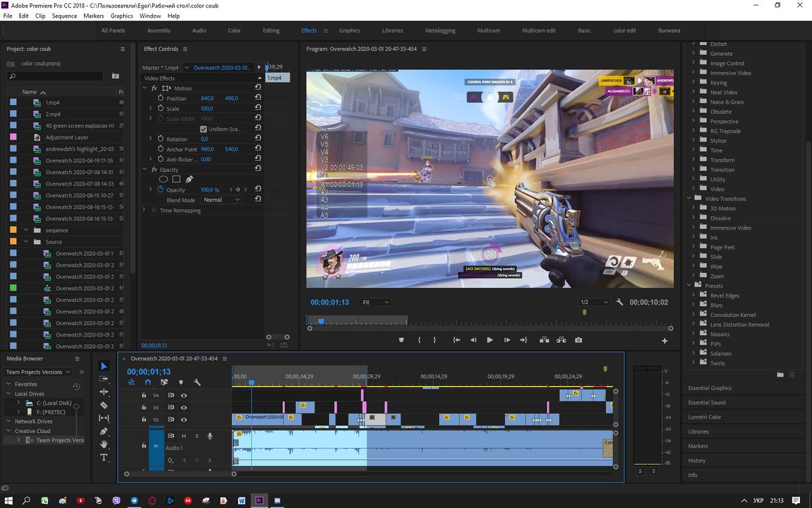Click Mark In bracket in Program monitor

point(420,340)
